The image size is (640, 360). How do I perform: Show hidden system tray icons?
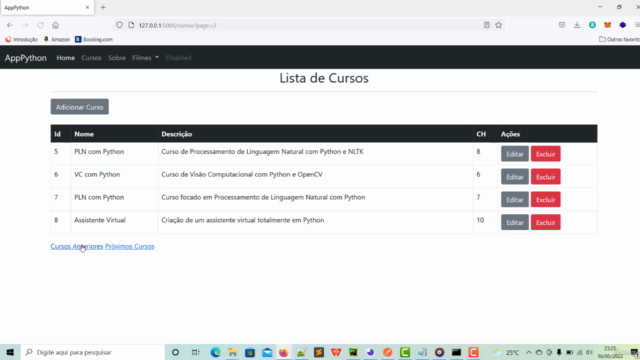(x=529, y=352)
